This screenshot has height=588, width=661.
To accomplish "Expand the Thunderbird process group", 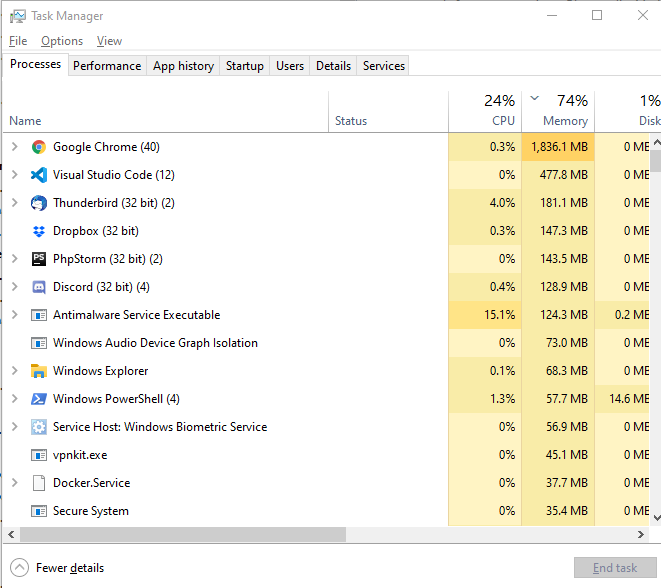I will 15,203.
